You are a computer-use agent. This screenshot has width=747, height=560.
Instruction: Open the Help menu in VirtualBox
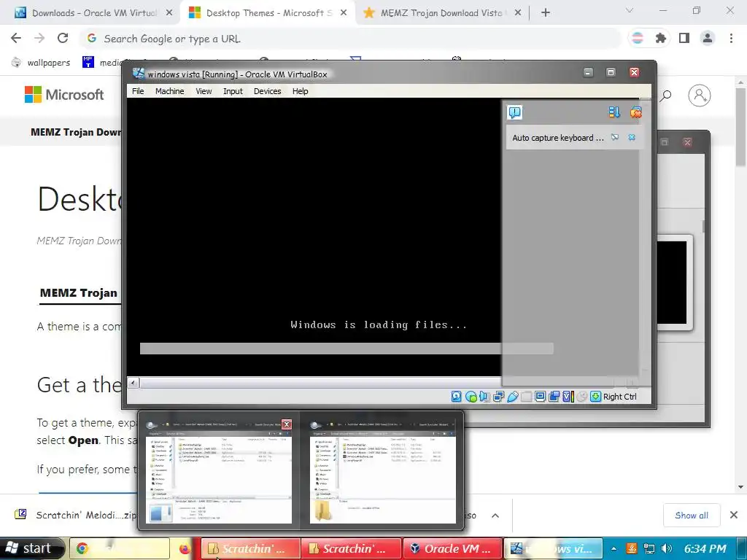(300, 91)
